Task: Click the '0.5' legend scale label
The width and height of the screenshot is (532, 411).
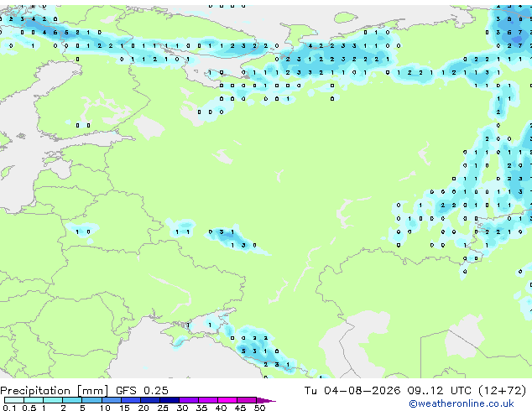Action: [x=29, y=408]
